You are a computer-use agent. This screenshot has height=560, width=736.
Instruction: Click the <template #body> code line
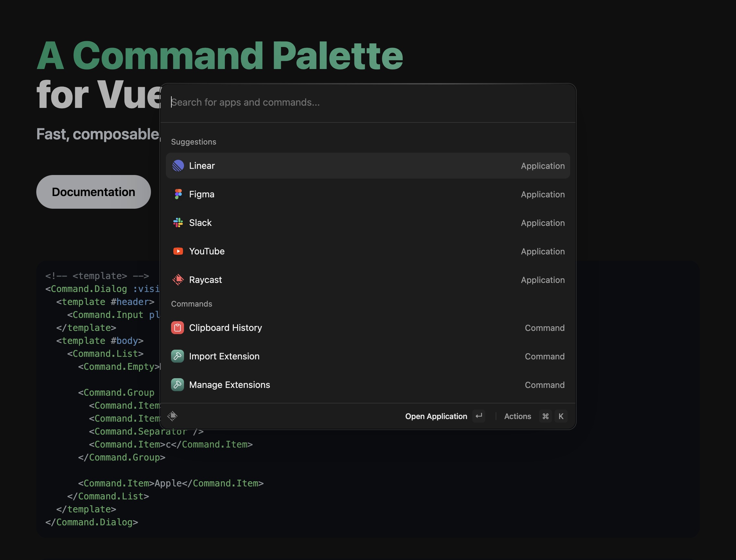[100, 341]
